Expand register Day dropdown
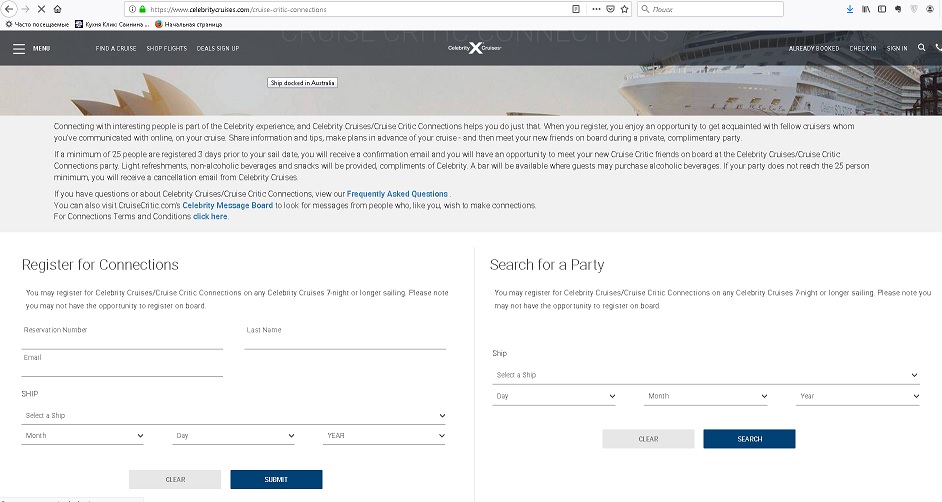Viewport: 942px width, 502px height. [x=234, y=436]
